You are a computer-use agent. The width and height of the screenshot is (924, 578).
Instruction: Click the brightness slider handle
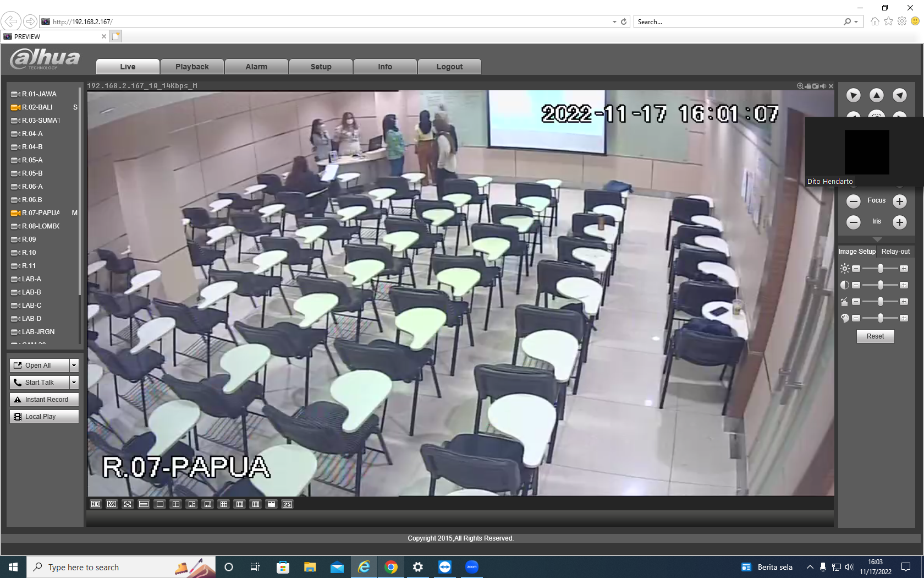click(881, 269)
